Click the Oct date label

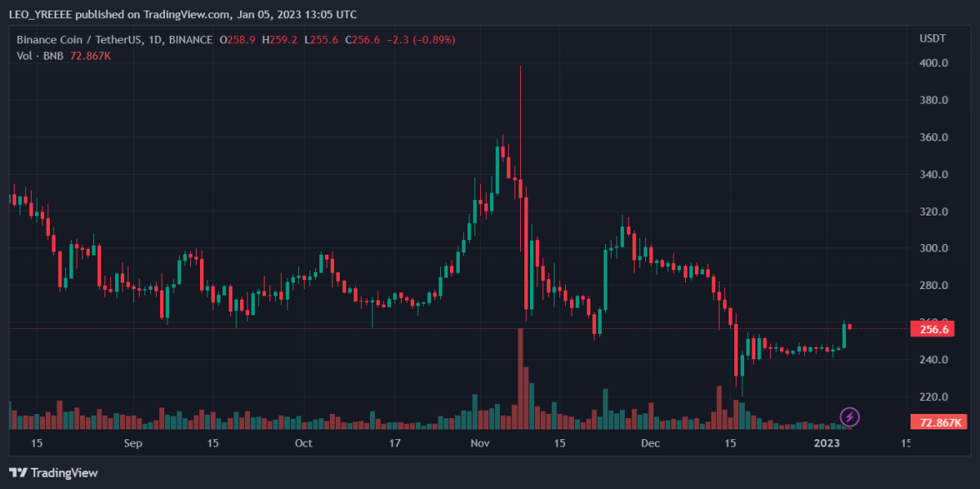303,443
